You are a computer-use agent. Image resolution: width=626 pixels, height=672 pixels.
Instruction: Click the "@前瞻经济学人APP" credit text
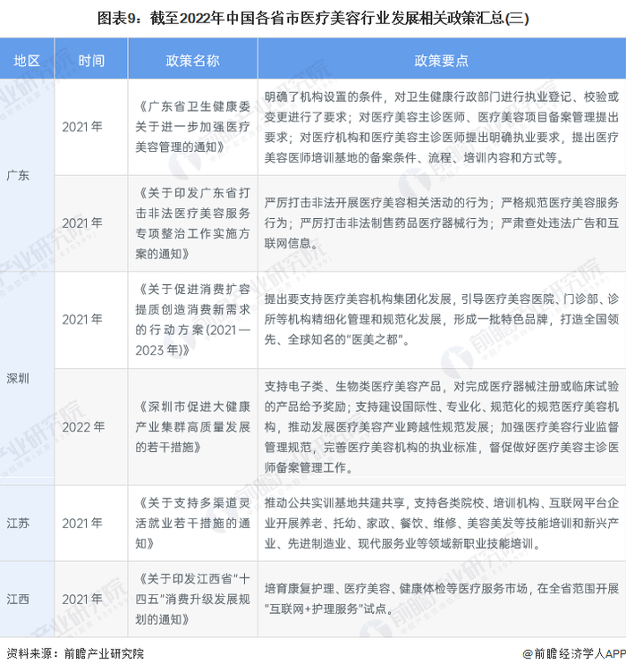[x=574, y=653]
